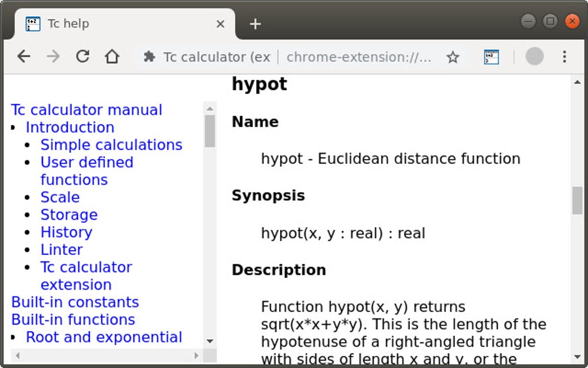Bookmark the page via the star icon
This screenshot has width=588, height=368.
coord(453,57)
